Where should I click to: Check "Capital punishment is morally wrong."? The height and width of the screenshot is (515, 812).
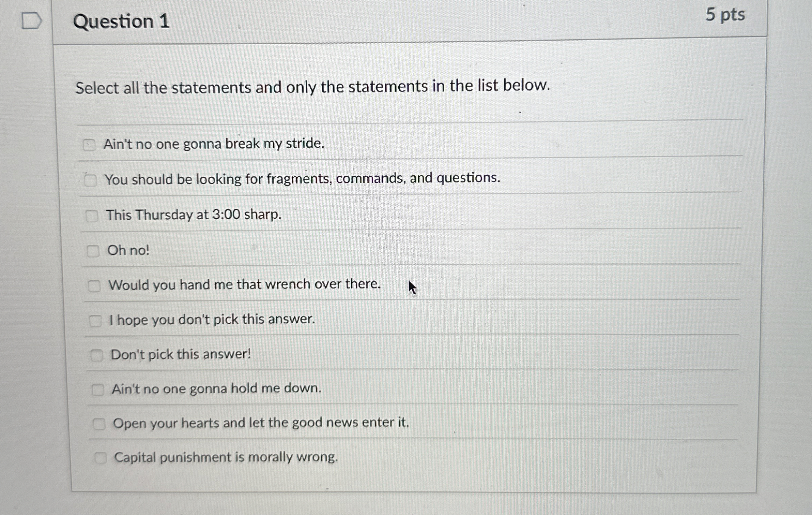click(x=101, y=458)
